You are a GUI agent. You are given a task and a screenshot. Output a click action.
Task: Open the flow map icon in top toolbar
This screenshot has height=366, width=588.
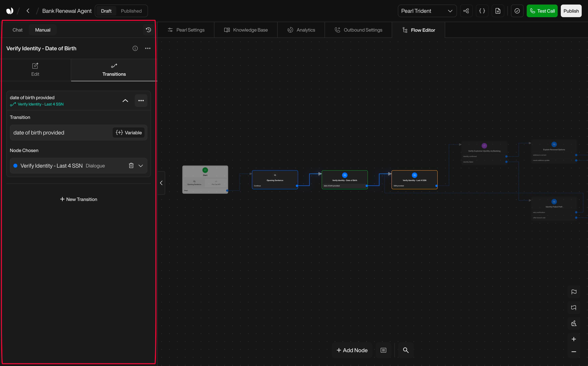[x=466, y=11]
